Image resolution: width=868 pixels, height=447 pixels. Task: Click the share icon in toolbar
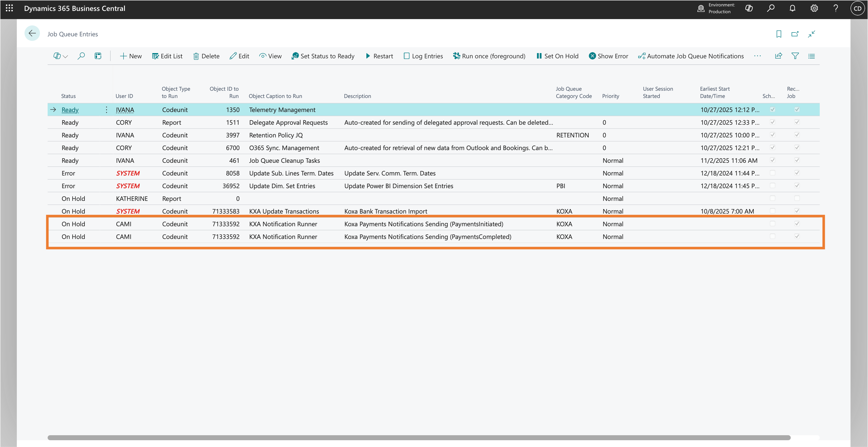(778, 56)
